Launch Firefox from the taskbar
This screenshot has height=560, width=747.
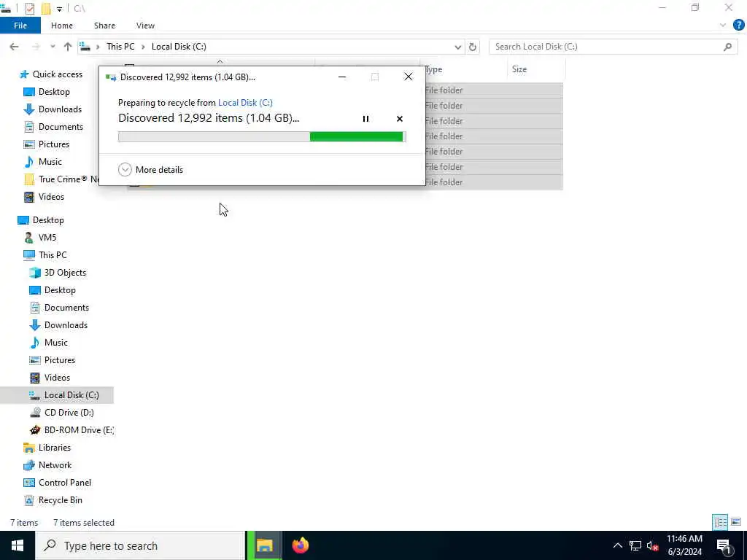coord(301,545)
